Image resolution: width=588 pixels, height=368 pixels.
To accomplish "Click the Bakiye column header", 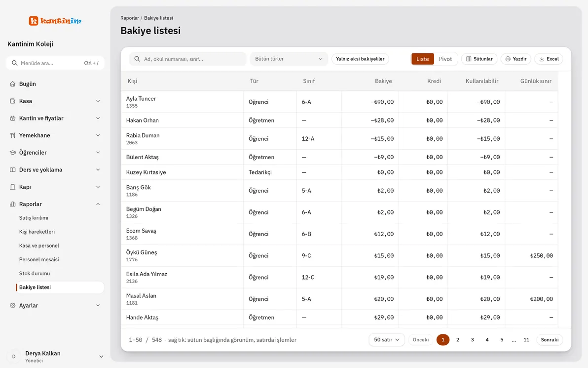I will [383, 81].
